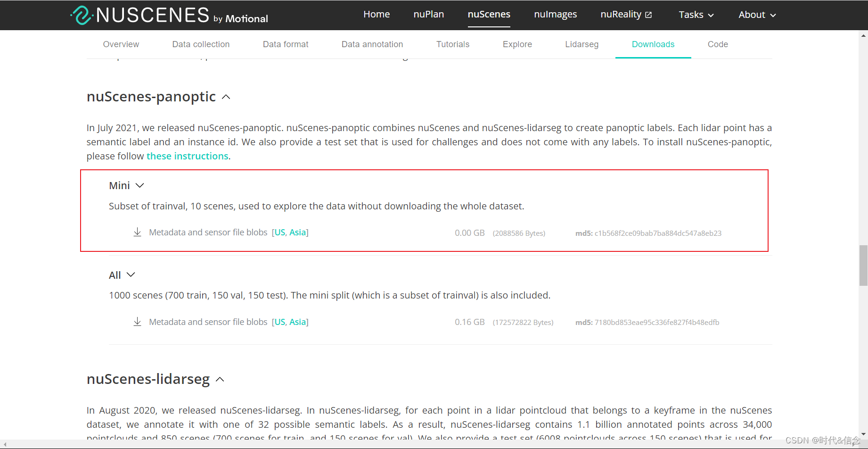Download All blobs from Asia server
The height and width of the screenshot is (449, 868).
click(297, 322)
